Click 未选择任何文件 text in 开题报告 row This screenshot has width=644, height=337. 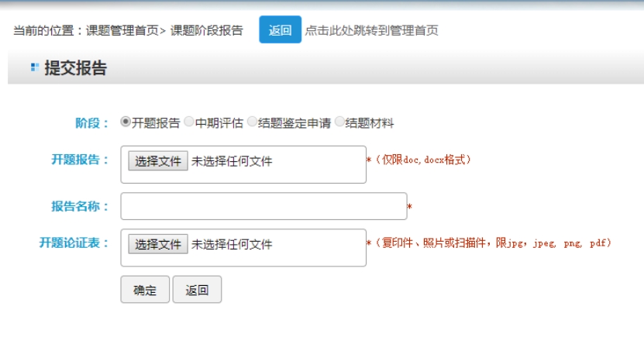232,161
